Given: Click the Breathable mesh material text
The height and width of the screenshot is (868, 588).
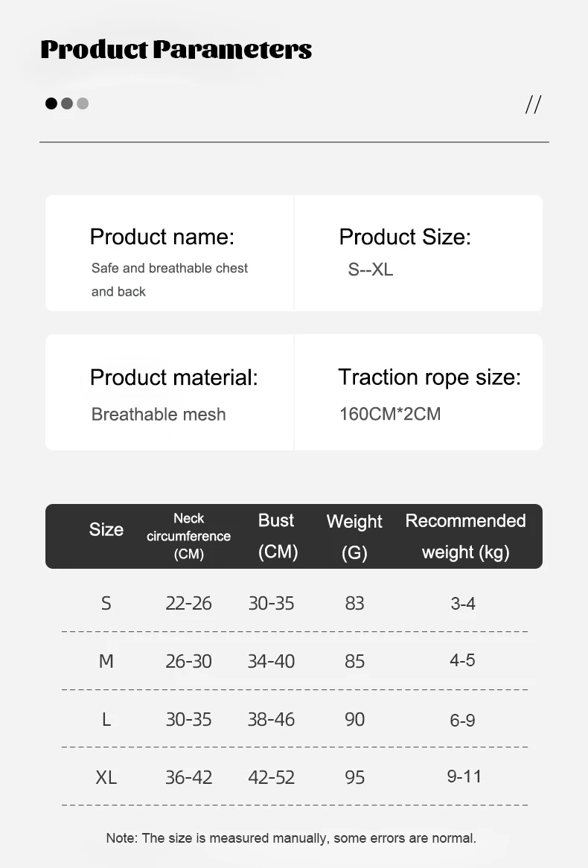Looking at the screenshot, I should tap(159, 414).
